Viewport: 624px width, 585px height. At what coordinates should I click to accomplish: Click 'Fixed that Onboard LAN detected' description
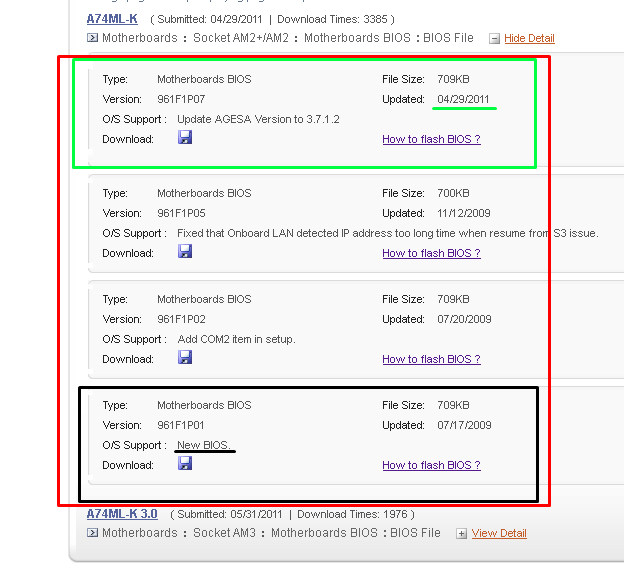(x=388, y=233)
